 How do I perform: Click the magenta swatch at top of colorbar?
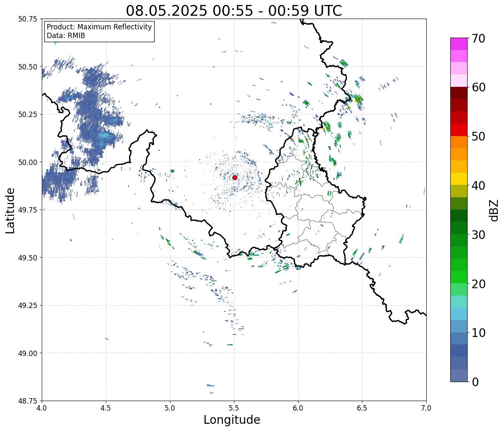pyautogui.click(x=459, y=44)
